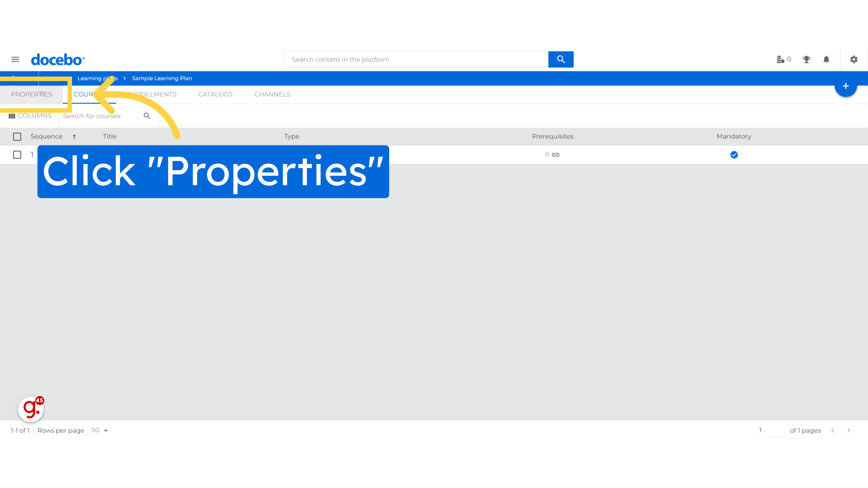Viewport: 868px width, 488px height.
Task: Click the CHANNELS tab
Action: [272, 94]
